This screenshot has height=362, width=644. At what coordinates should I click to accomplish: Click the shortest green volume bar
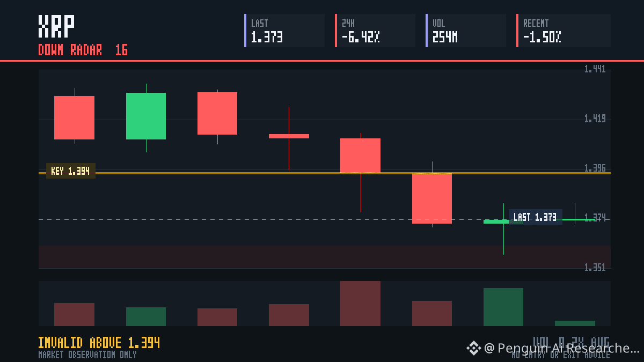pos(575,323)
